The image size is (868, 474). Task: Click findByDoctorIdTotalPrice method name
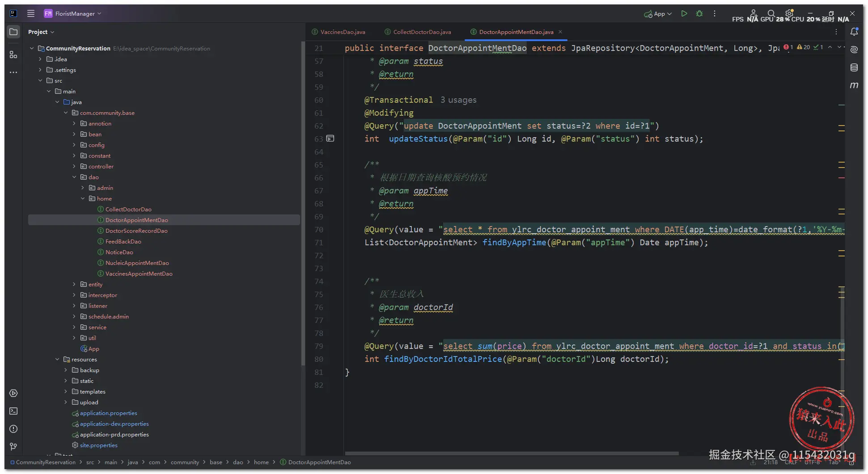tap(443, 359)
